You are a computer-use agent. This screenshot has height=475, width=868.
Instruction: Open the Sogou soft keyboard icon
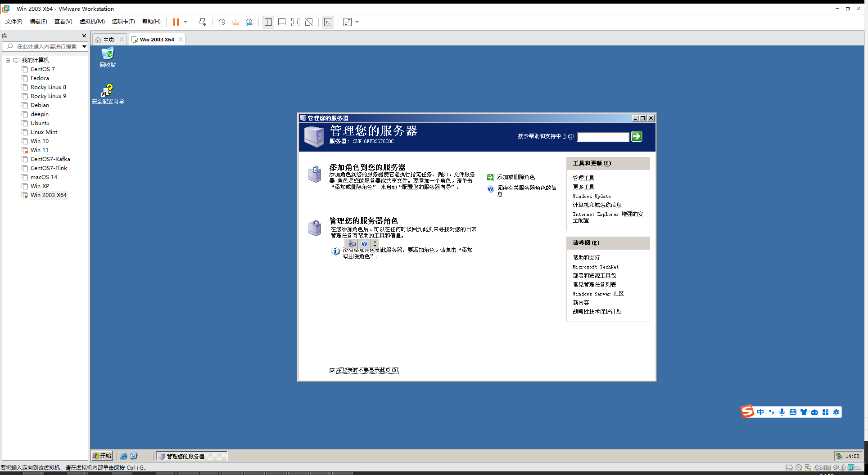coord(793,412)
